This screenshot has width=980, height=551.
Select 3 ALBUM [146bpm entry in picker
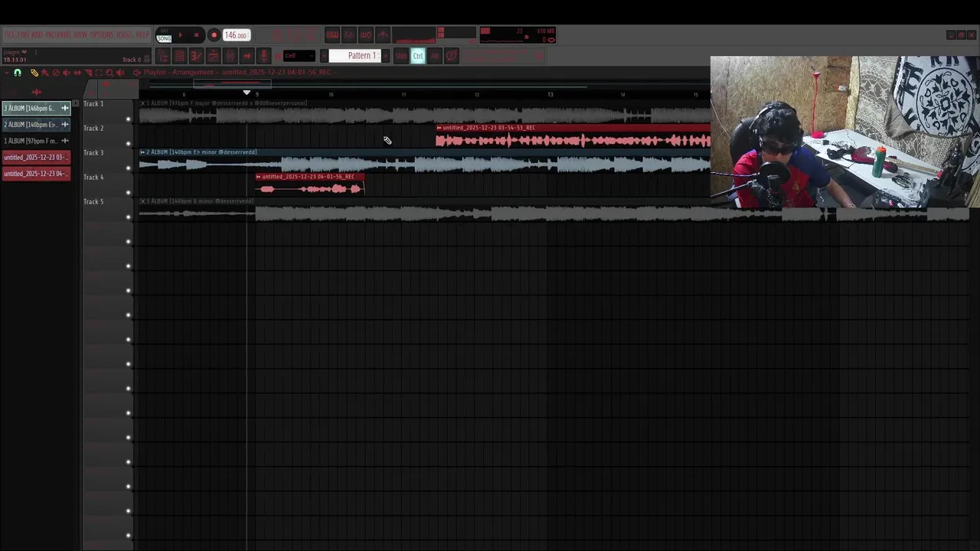coord(36,108)
